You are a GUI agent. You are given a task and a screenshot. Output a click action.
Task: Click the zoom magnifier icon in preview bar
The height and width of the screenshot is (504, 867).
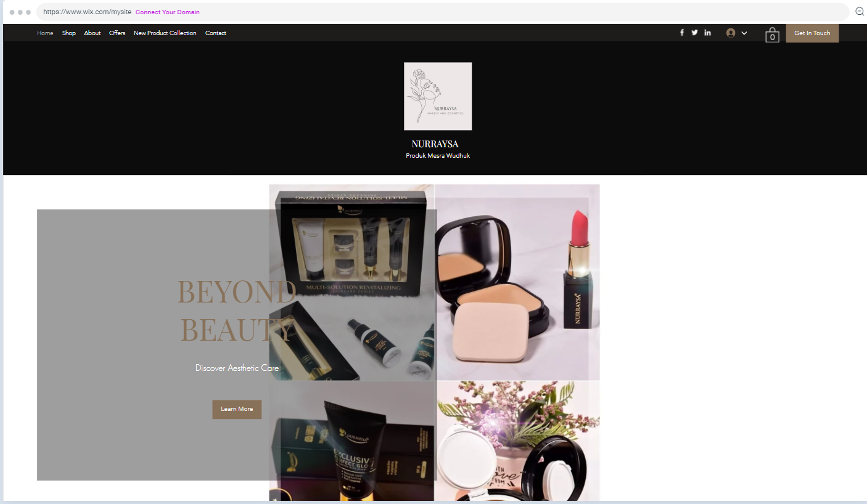coord(860,12)
